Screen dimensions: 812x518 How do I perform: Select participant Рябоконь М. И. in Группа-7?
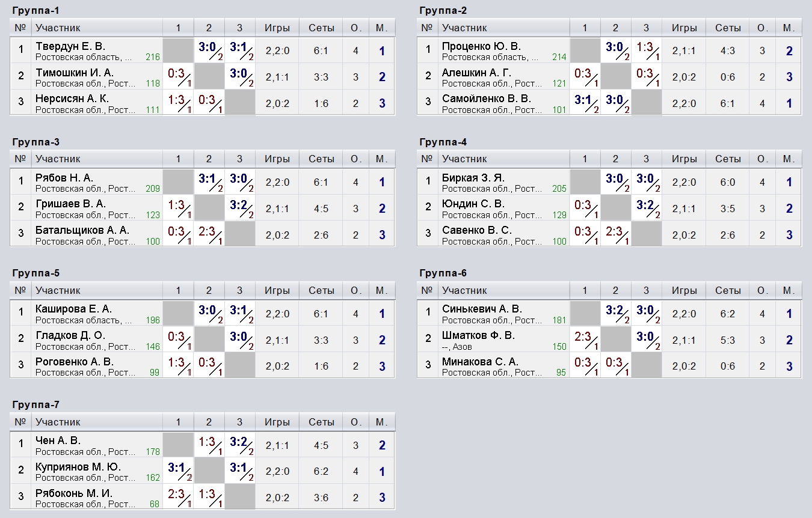(74, 493)
